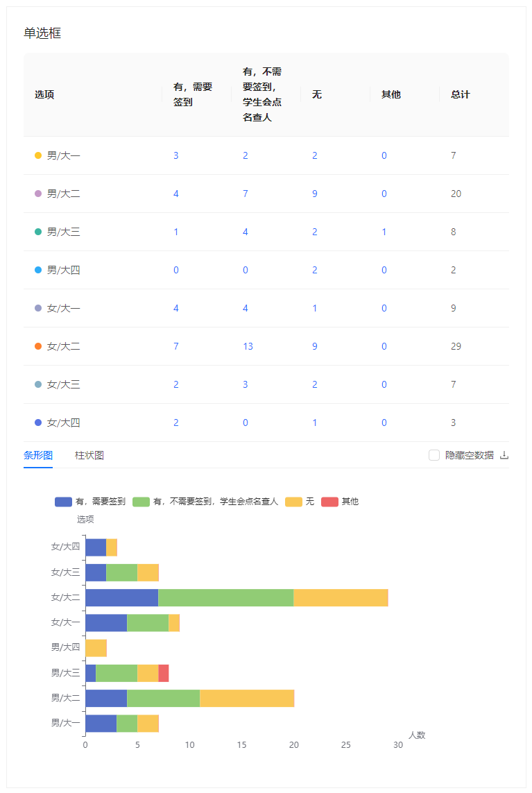The image size is (532, 793).
Task: Select the 女/大二 row label in table
Action: point(63,346)
